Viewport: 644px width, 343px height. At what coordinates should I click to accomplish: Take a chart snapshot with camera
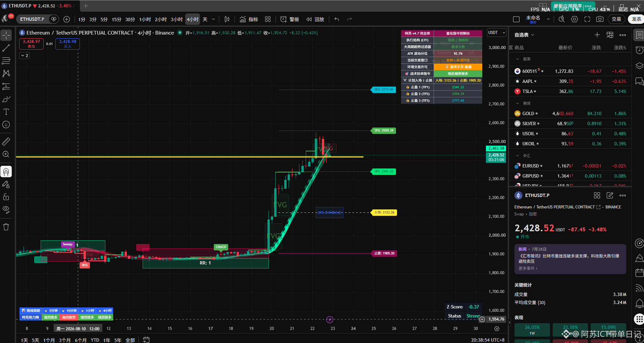(x=600, y=19)
